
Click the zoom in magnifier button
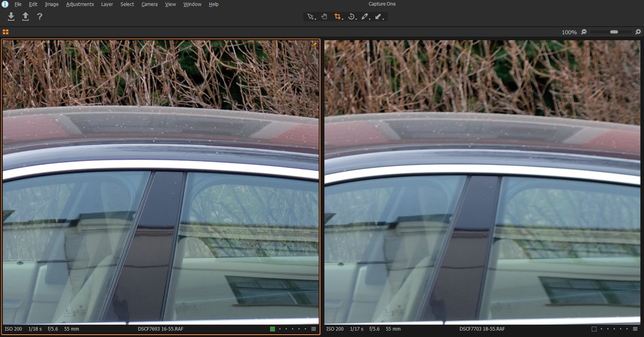coord(638,32)
